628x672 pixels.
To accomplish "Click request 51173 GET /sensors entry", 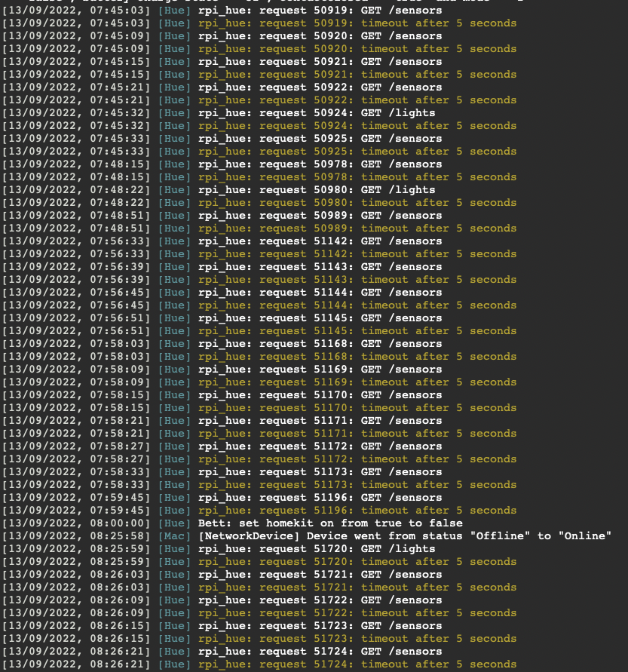I will pyautogui.click(x=320, y=471).
